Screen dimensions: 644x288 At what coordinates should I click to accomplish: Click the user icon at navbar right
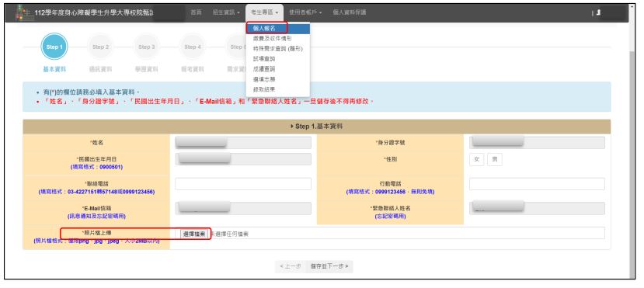tap(599, 12)
